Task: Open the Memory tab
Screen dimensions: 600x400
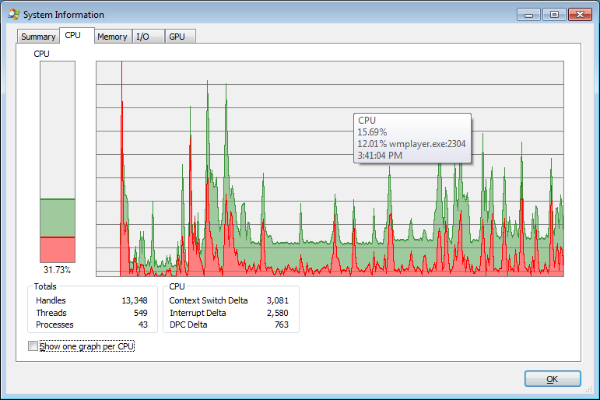Action: coord(112,37)
